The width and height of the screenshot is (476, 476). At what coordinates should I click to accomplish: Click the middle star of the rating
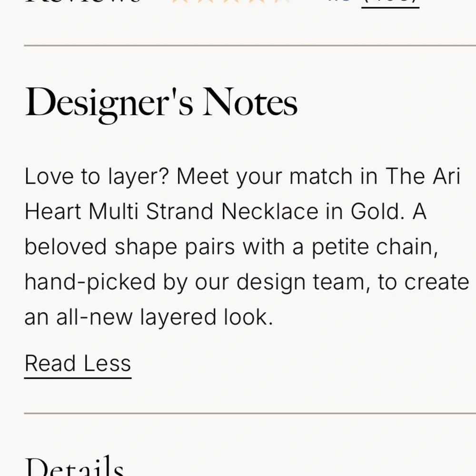pyautogui.click(x=230, y=1)
